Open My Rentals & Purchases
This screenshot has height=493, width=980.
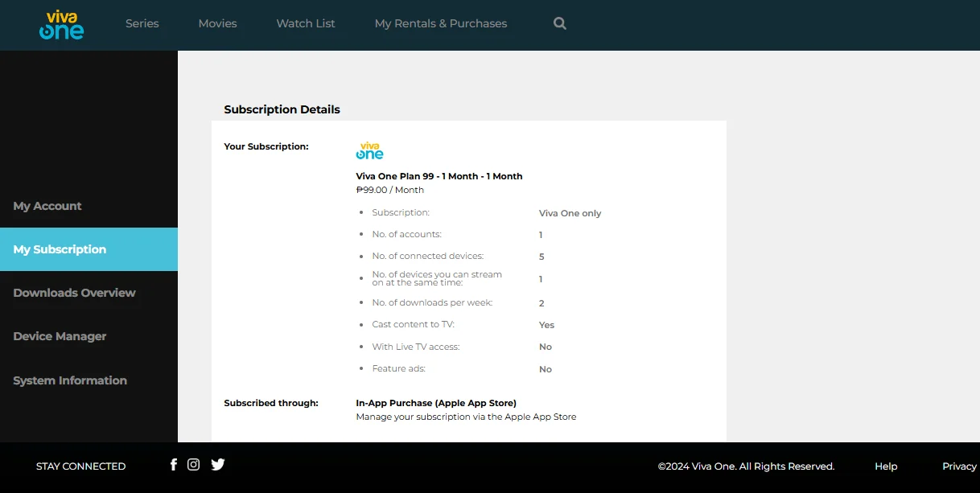click(441, 23)
